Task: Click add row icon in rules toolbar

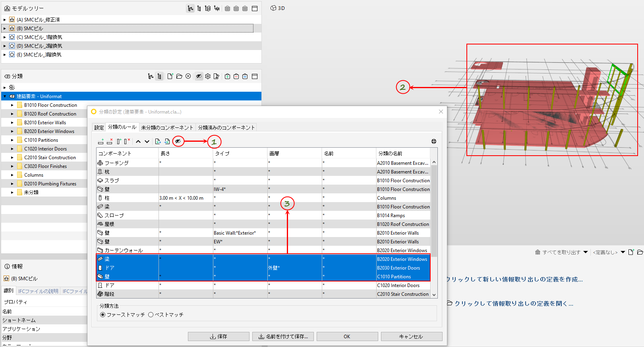Action: (x=101, y=141)
